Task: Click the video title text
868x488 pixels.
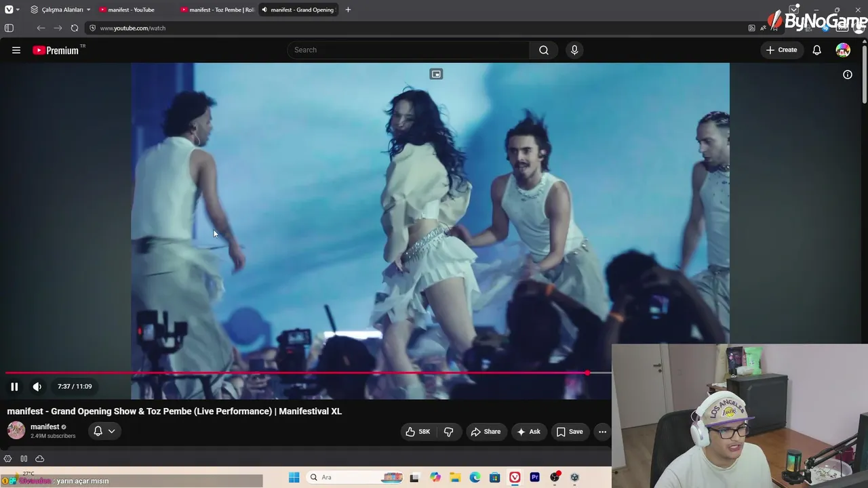Action: (174, 411)
